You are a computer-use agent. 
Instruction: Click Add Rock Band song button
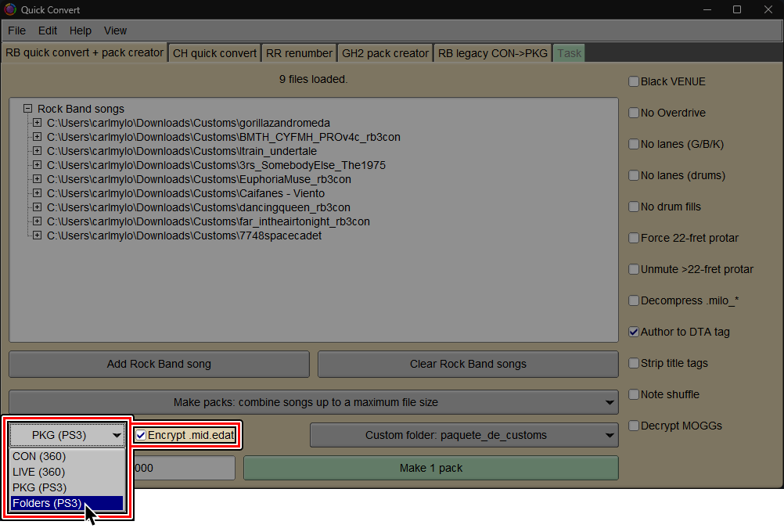[159, 364]
